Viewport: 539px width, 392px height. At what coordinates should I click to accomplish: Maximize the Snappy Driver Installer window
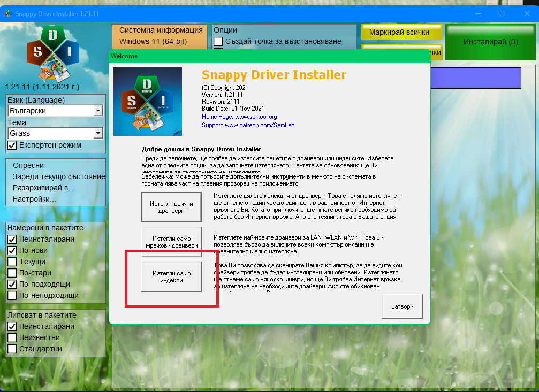pyautogui.click(x=503, y=13)
